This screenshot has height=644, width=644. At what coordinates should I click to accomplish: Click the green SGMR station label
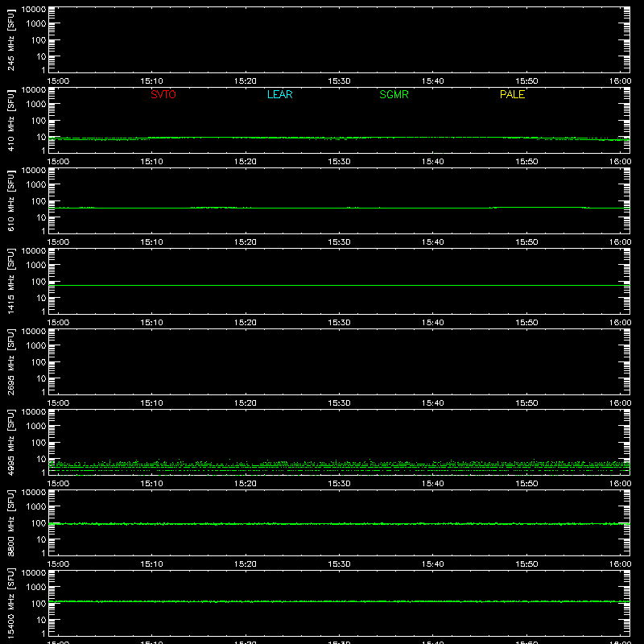[394, 94]
